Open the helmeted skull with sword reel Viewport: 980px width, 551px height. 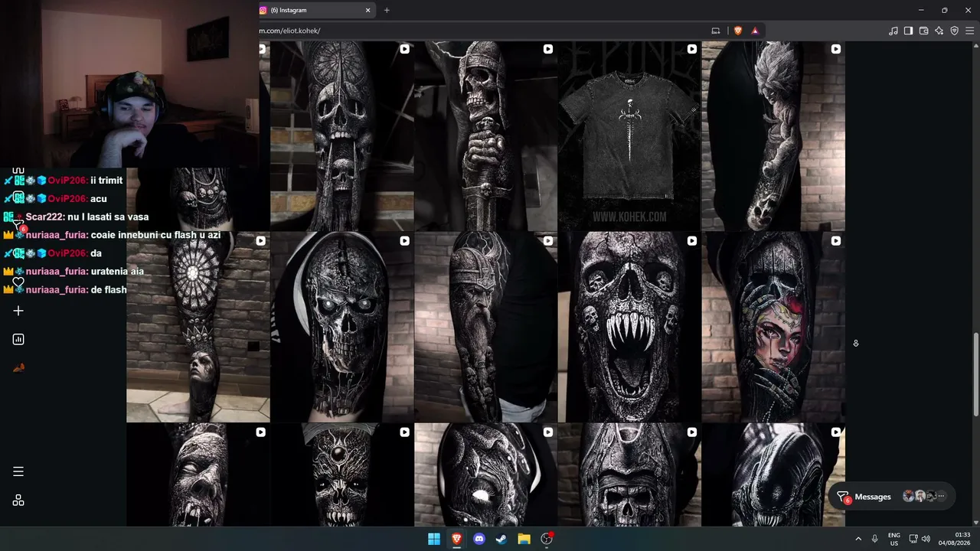485,135
